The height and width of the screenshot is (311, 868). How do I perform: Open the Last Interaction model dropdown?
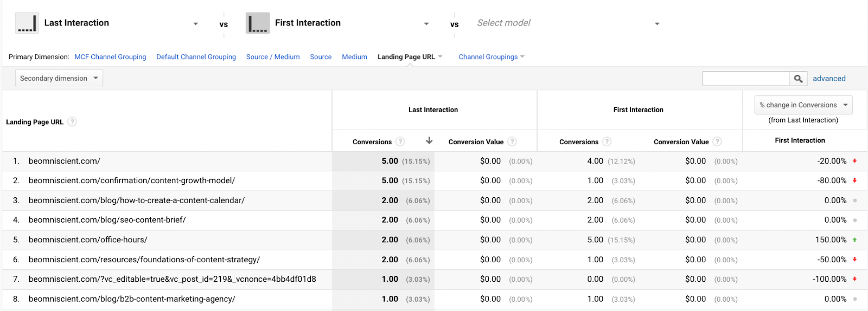click(195, 24)
